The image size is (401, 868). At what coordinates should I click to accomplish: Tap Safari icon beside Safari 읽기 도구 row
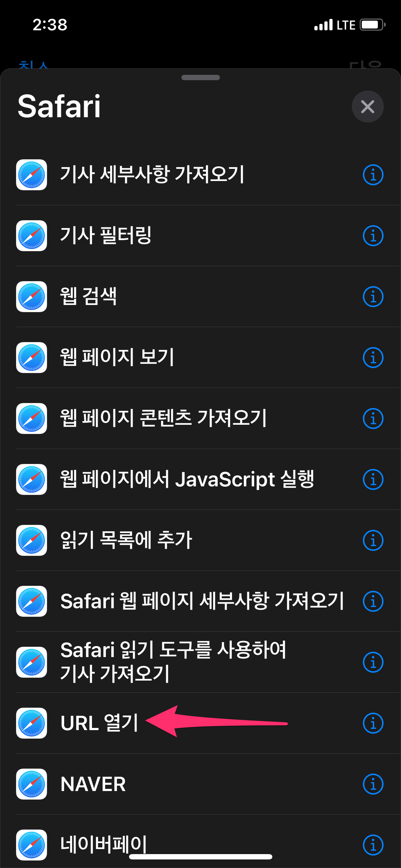tap(31, 662)
